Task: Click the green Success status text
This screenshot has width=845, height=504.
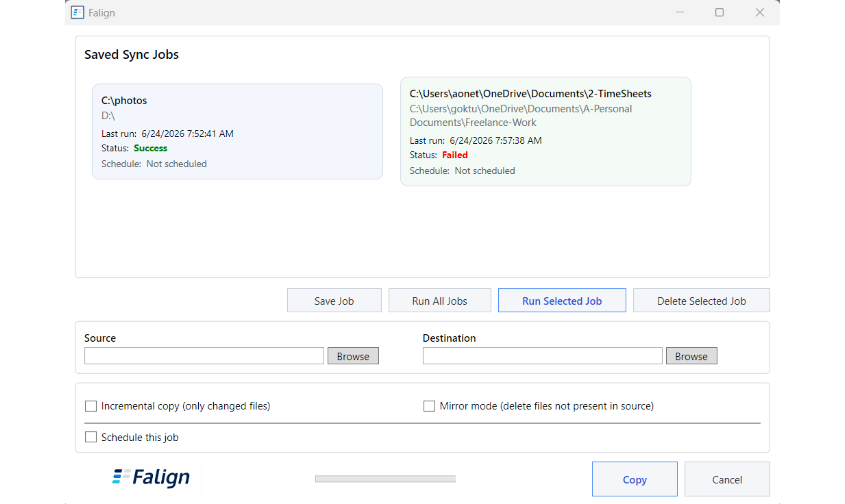Action: (x=150, y=148)
